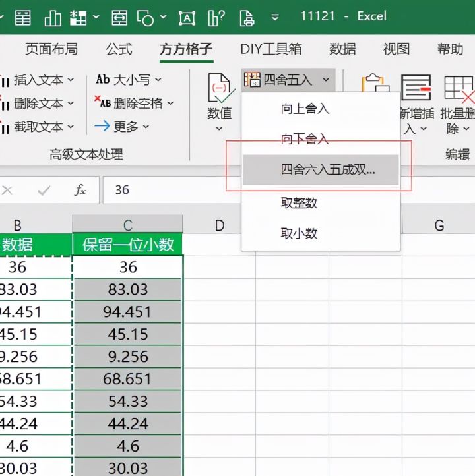Image resolution: width=475 pixels, height=476 pixels.
Task: Click the form icon in quick access toolbar
Action: (23, 18)
